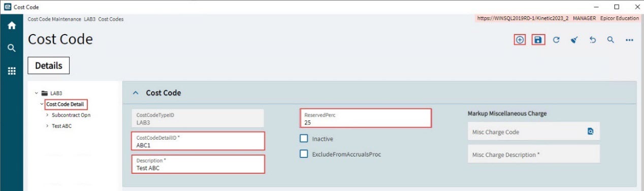Click the Cost Code page title

coord(60,39)
